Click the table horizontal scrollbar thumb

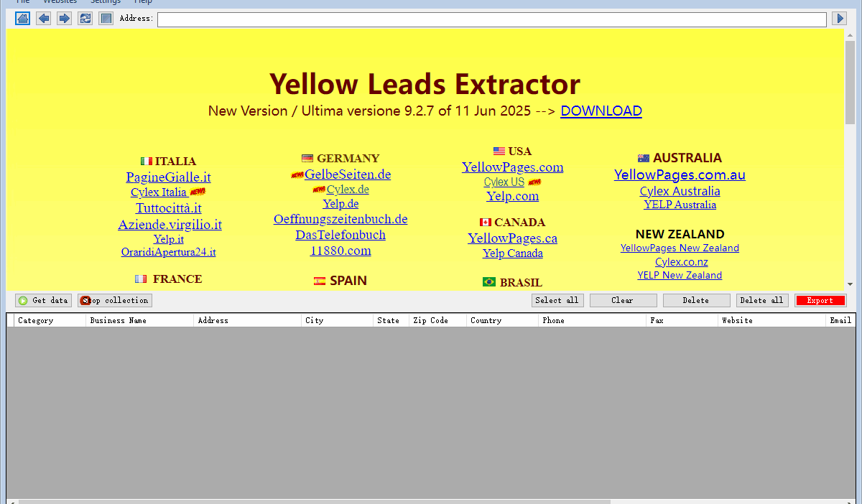click(x=314, y=501)
